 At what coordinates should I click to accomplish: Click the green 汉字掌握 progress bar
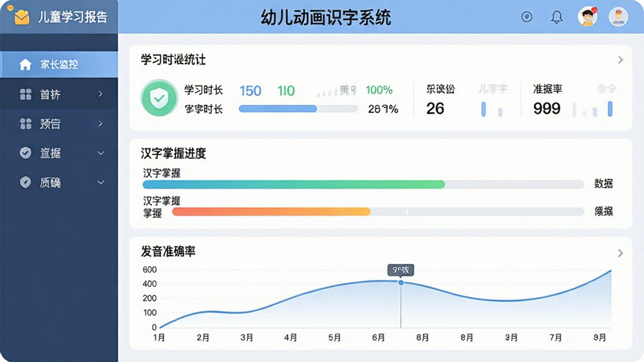pos(363,184)
